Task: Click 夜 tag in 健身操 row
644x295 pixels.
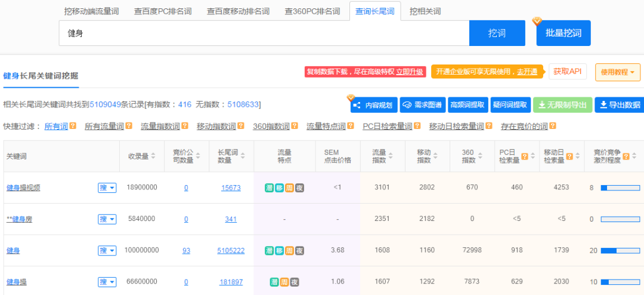Action: tap(295, 282)
